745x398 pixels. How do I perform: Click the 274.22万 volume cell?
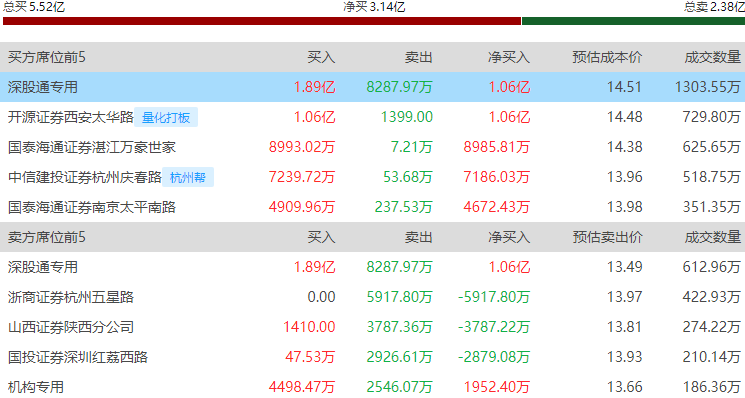click(711, 327)
